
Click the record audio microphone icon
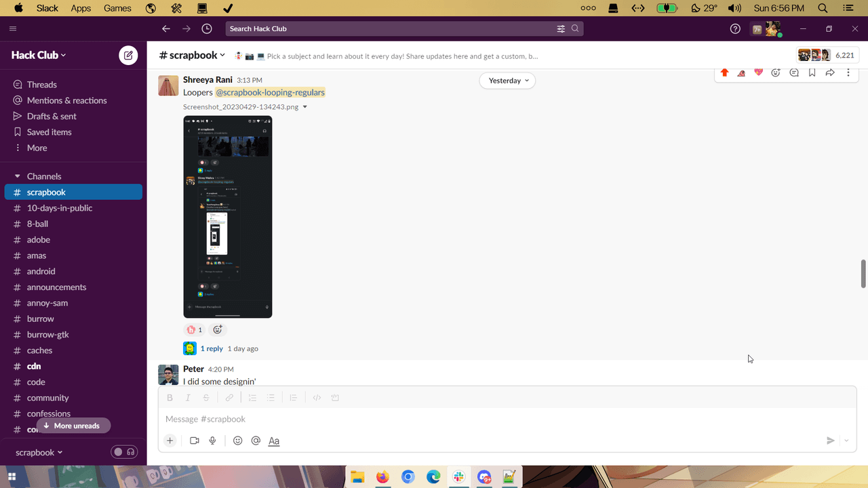click(212, 441)
